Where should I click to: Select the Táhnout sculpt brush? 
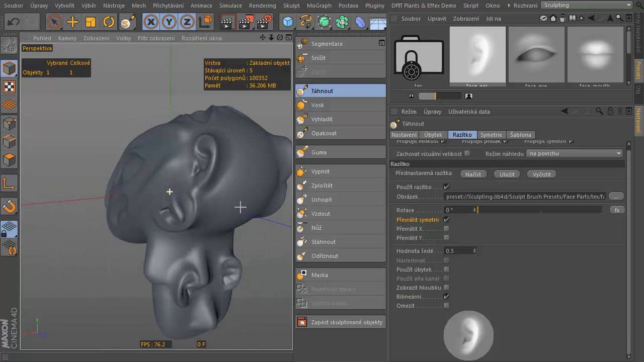pos(341,91)
